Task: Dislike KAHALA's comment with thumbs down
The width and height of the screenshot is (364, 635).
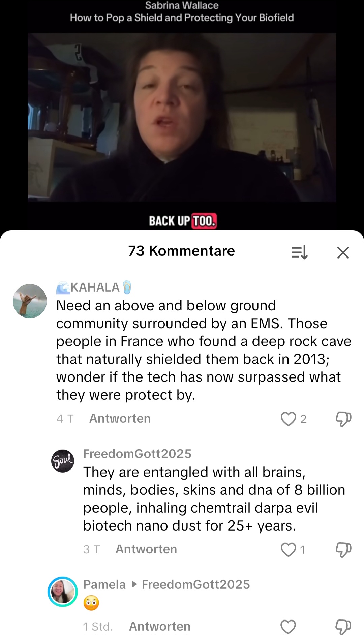Action: (x=343, y=419)
